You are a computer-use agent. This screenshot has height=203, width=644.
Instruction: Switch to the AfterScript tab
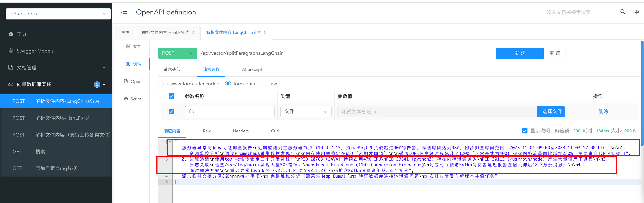point(252,69)
